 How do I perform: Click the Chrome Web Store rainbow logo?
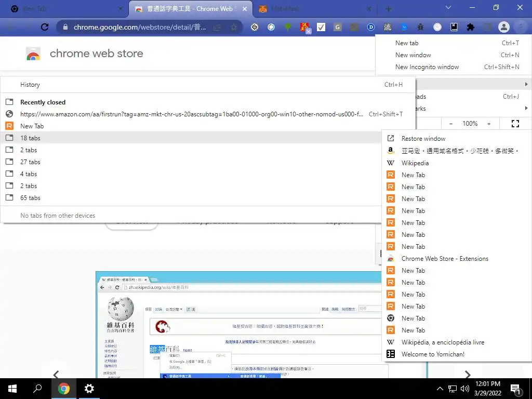[33, 54]
